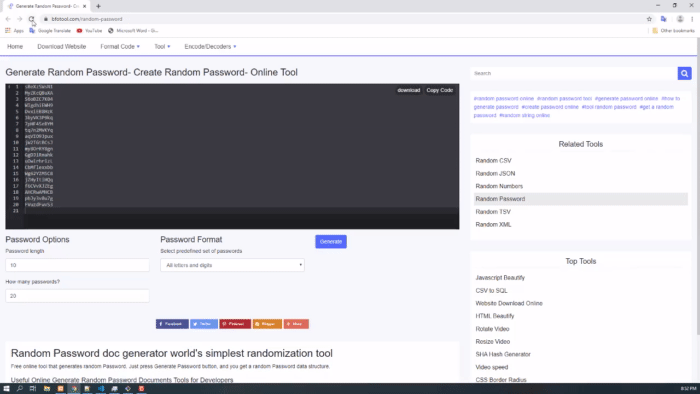700x394 pixels.
Task: Click the Password length field
Action: coord(77,265)
